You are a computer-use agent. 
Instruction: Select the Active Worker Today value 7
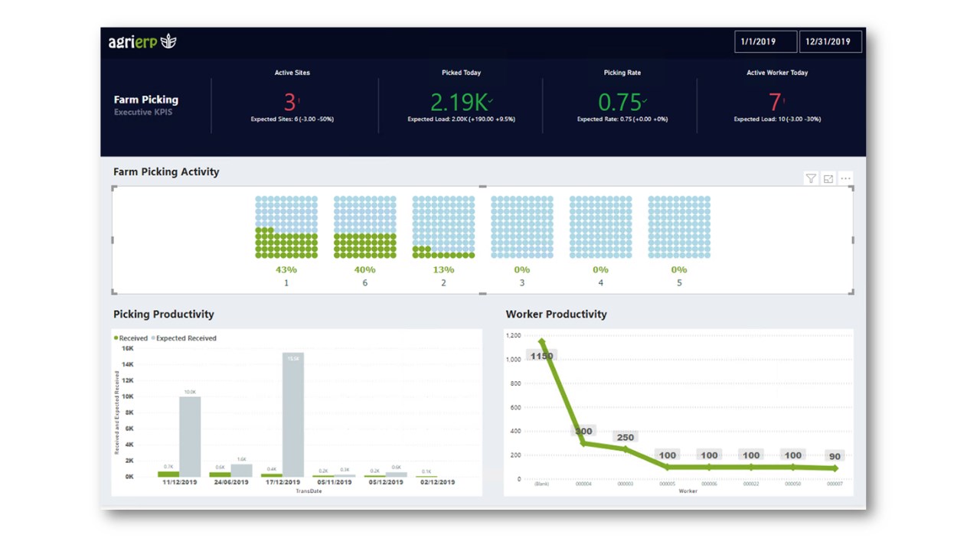point(776,102)
